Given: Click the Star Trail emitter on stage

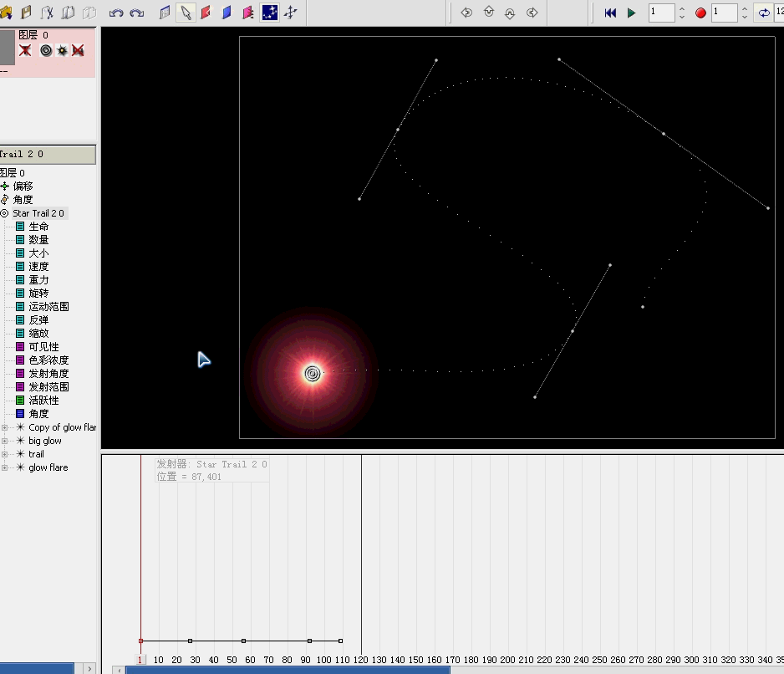Looking at the screenshot, I should (313, 373).
